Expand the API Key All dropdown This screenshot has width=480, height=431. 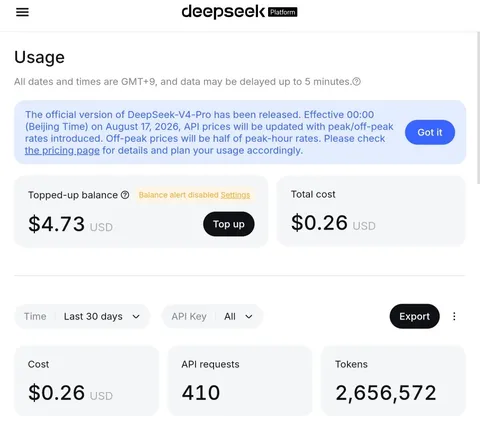(x=212, y=316)
